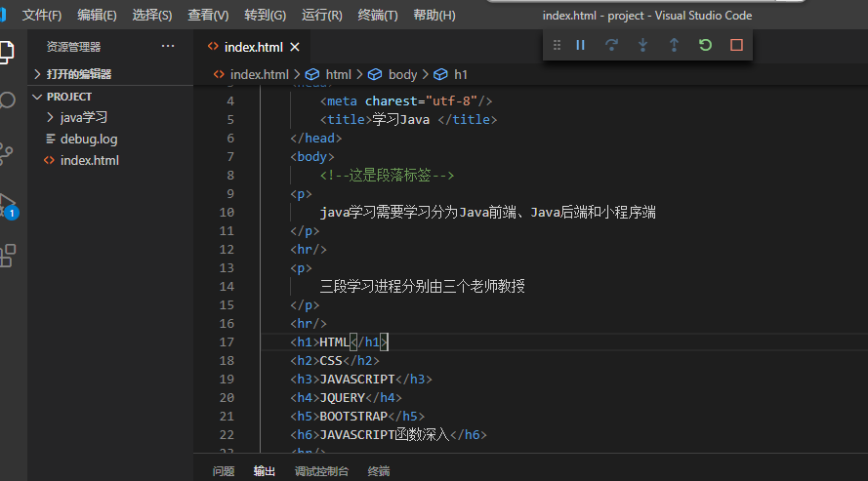Screen dimensions: 868x481
Task: Click the h5 BOOTSTRAP code line
Action: pyautogui.click(x=357, y=417)
